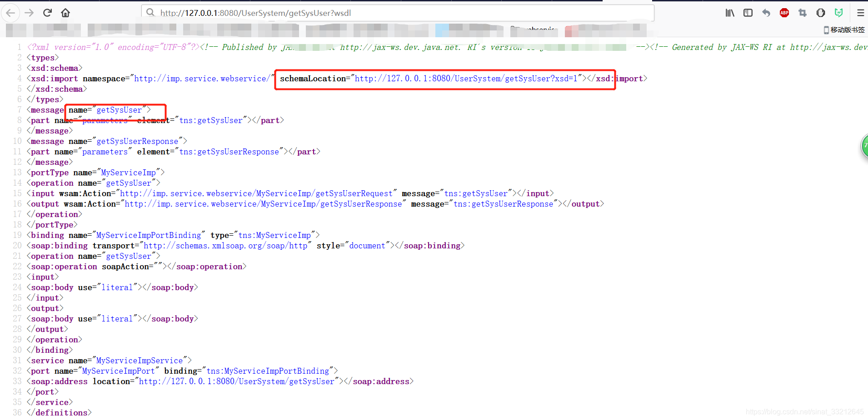
Task: Click the back navigation arrow
Action: [10, 13]
